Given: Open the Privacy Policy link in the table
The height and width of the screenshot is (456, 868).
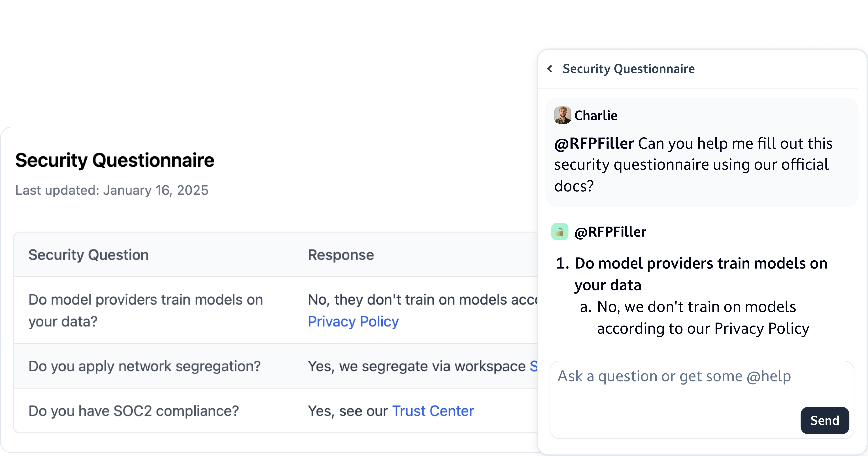Looking at the screenshot, I should coord(353,321).
